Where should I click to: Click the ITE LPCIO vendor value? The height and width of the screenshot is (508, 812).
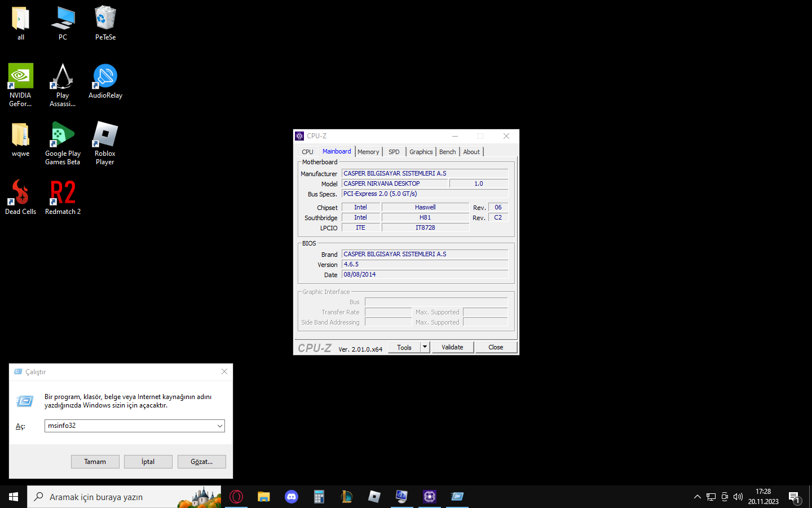click(x=361, y=227)
